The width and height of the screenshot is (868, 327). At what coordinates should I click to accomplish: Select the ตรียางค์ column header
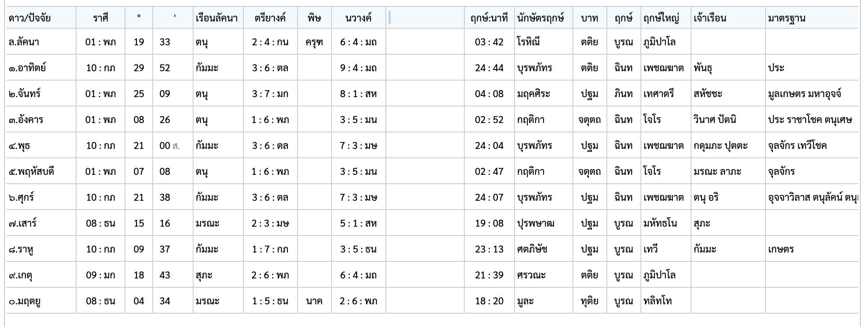pyautogui.click(x=270, y=18)
